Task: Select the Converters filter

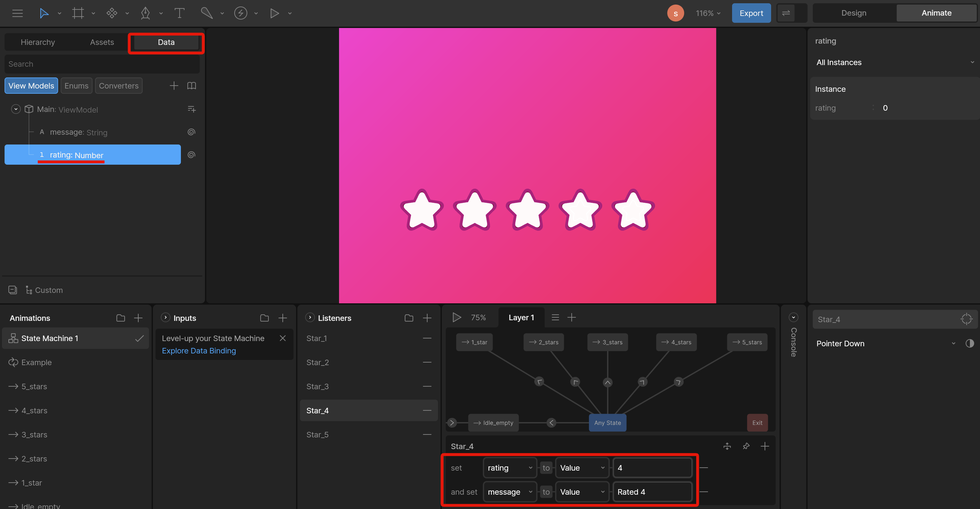Action: [x=119, y=86]
